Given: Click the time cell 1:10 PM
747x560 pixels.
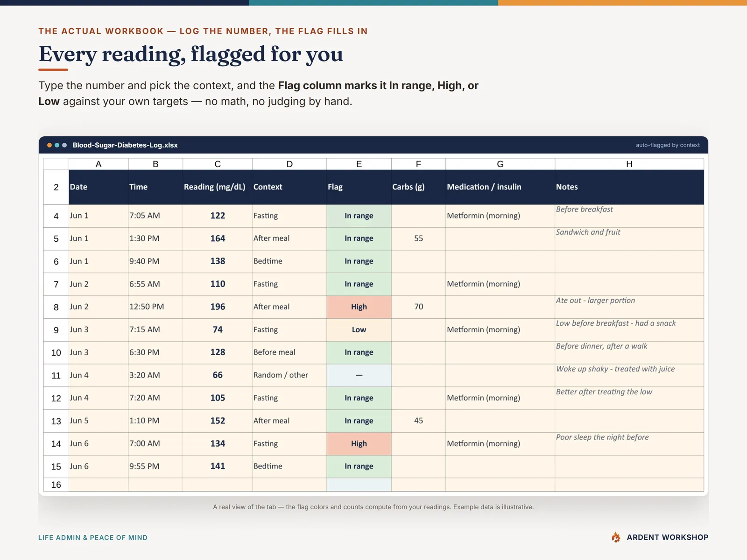Looking at the screenshot, I should tap(155, 421).
